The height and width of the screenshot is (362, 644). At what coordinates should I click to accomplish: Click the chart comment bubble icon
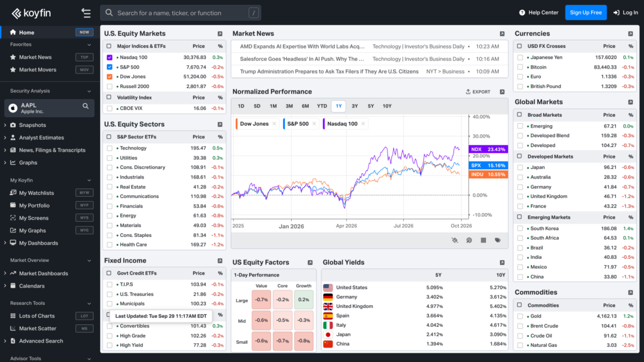click(x=469, y=241)
